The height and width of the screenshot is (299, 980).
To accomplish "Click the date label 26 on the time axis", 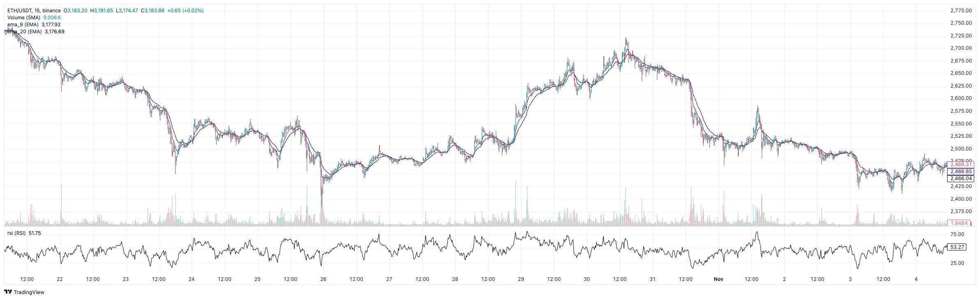I will tap(324, 279).
